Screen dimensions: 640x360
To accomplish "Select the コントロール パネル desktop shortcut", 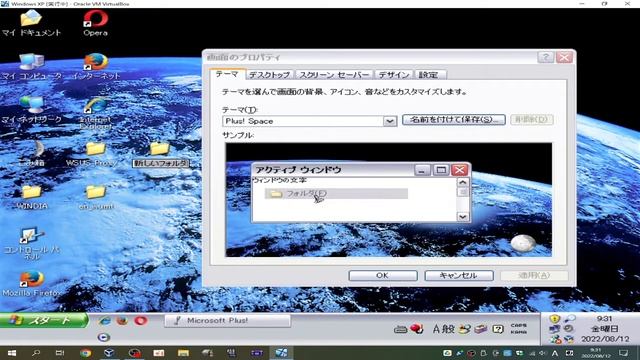I will click(x=31, y=244).
